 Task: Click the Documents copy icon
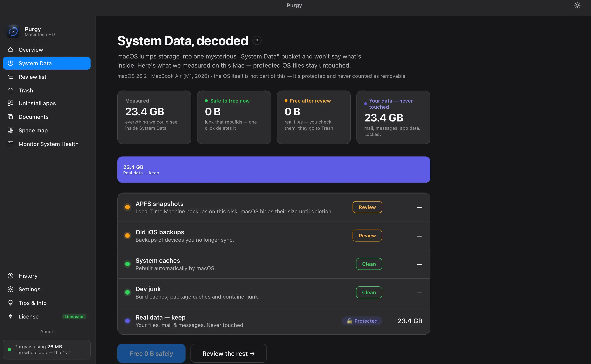[x=10, y=117]
